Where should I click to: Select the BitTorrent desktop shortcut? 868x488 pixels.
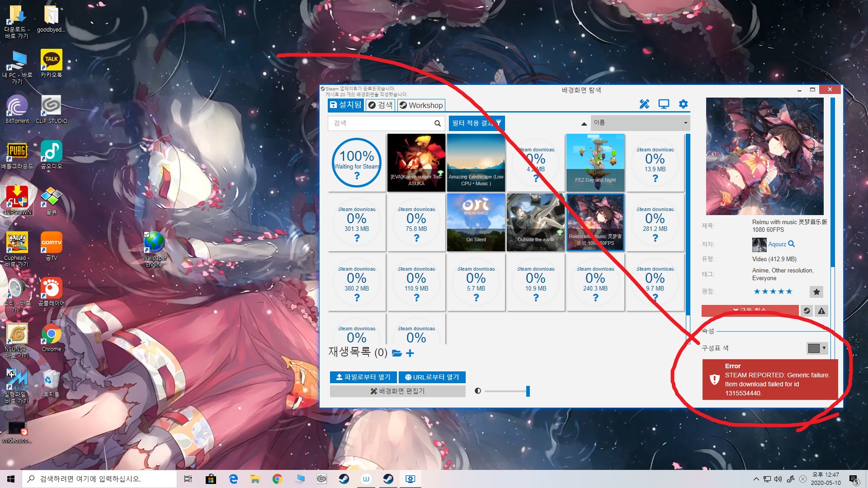point(17,109)
